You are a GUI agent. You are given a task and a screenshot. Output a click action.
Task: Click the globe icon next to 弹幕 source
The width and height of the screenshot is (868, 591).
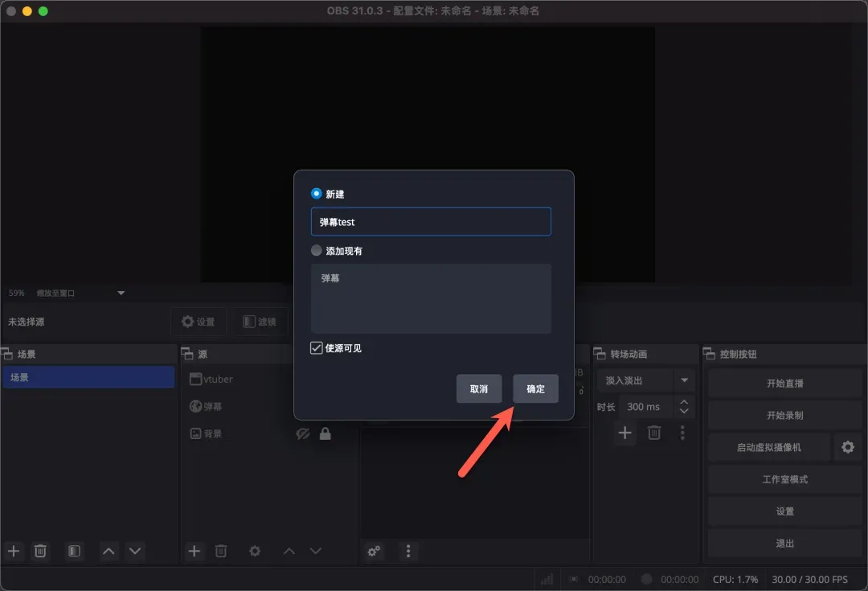[195, 407]
